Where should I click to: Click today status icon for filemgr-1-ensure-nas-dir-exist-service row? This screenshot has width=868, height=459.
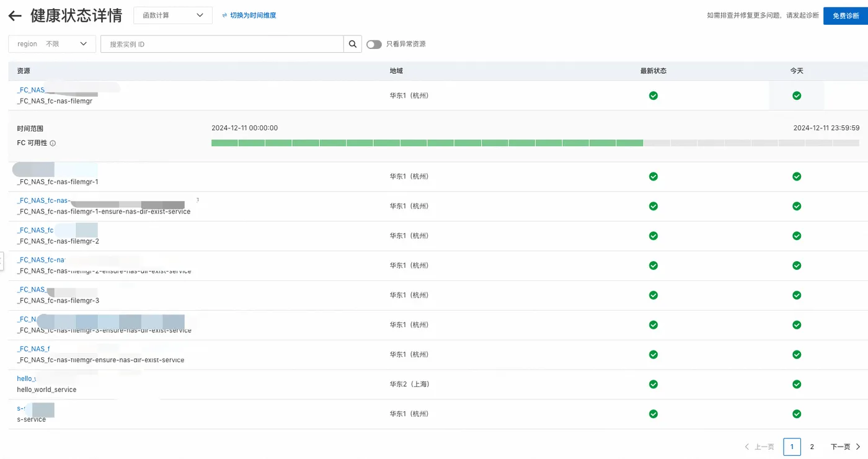click(797, 206)
